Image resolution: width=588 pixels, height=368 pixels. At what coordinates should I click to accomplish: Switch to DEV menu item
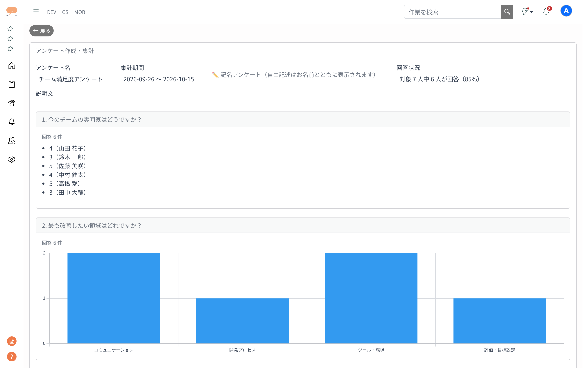pos(51,12)
